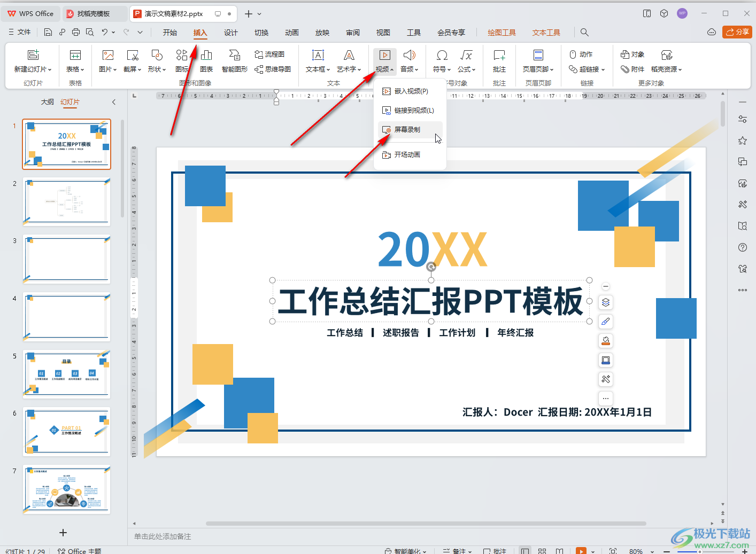The image size is (756, 554).
Task: Open new tab options arrow in the title bar
Action: click(x=260, y=14)
